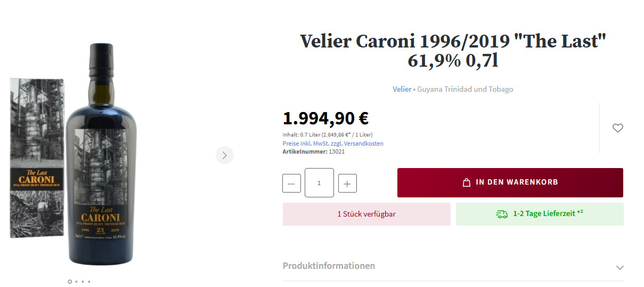
Task: Add product to wishlist with heart icon
Action: [x=617, y=128]
